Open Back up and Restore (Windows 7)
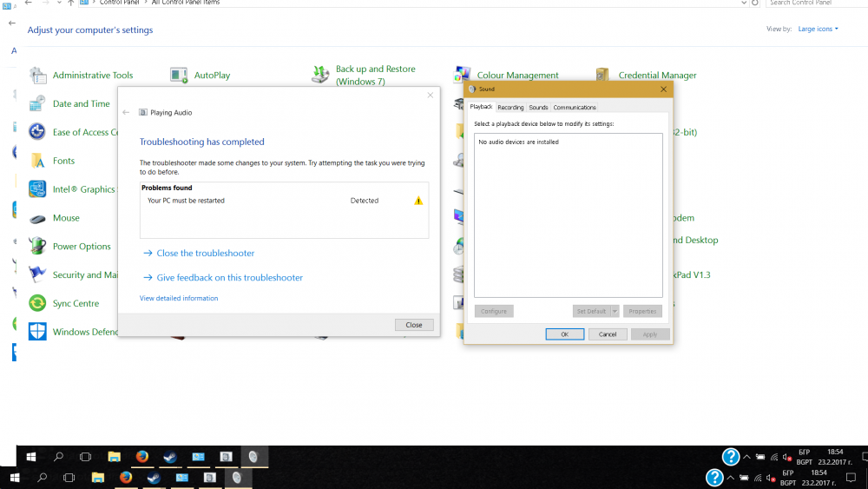The image size is (868, 489). click(363, 75)
